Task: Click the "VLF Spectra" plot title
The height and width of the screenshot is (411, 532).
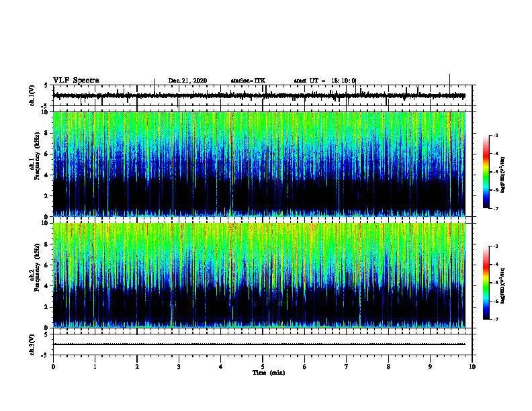Action: click(76, 81)
